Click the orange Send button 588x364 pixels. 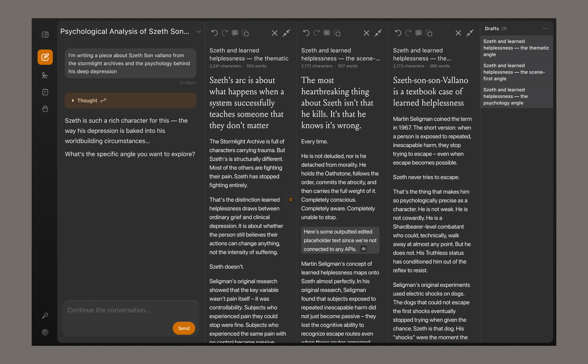click(x=184, y=328)
